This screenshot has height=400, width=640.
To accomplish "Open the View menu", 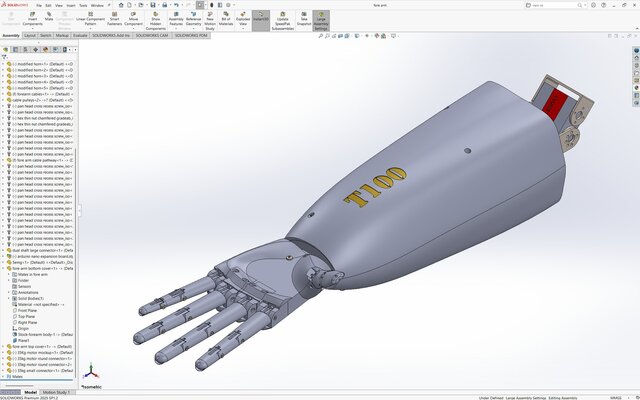I will click(59, 6).
